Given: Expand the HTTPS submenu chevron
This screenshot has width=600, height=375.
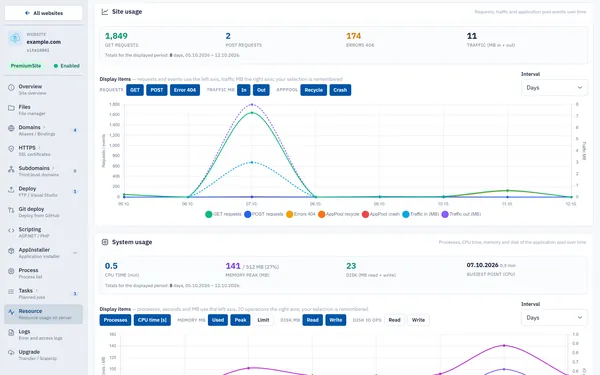Looking at the screenshot, I should tap(39, 148).
